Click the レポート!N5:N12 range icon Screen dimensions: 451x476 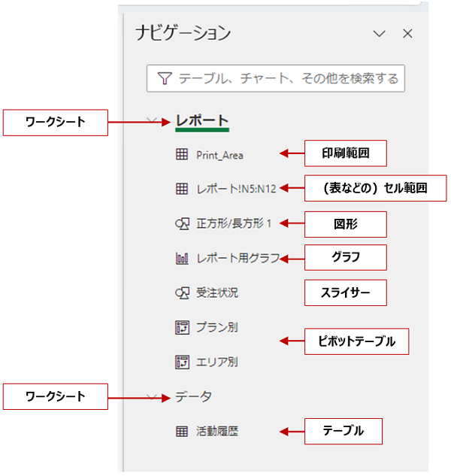click(182, 189)
